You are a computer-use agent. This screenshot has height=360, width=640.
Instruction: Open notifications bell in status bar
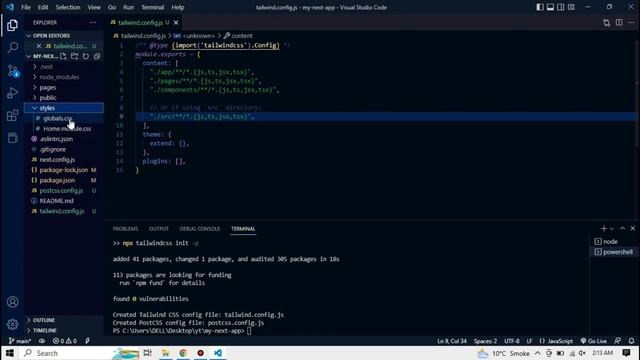tap(631, 341)
